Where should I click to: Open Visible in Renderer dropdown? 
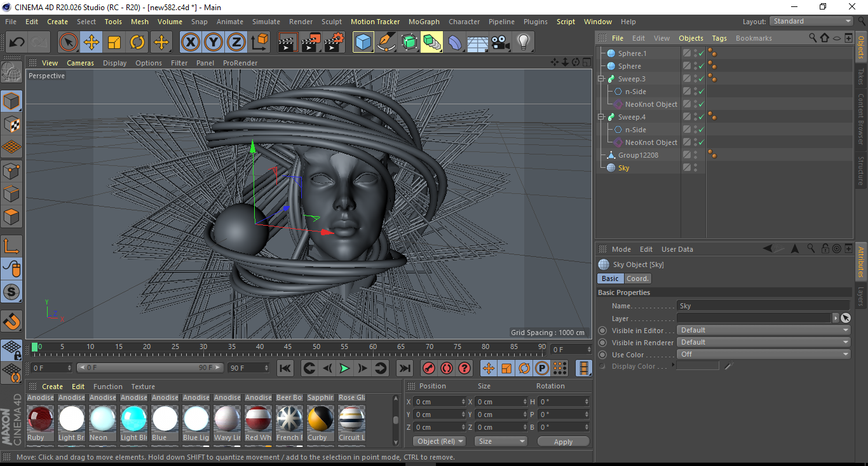764,343
